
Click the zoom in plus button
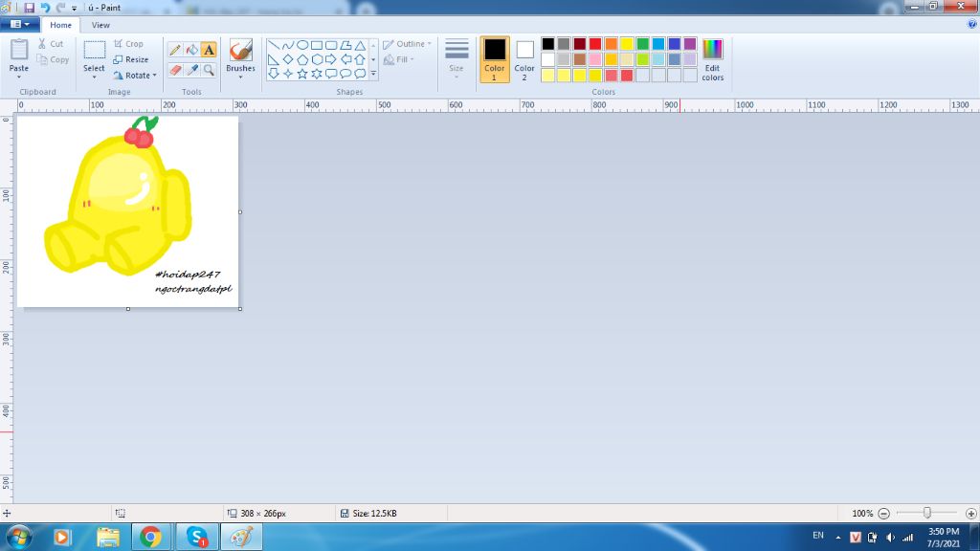pyautogui.click(x=970, y=514)
